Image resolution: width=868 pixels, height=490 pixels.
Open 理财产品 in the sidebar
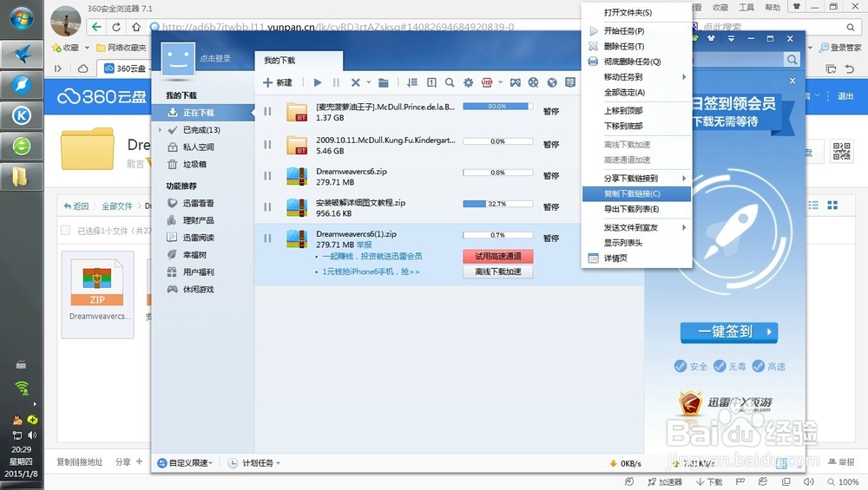[x=198, y=220]
